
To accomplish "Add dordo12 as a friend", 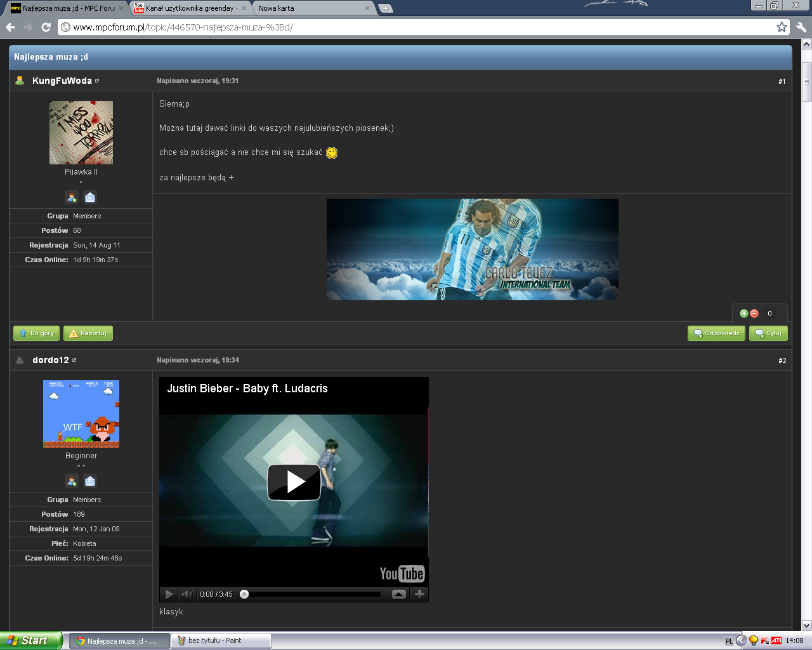I will coord(72,481).
